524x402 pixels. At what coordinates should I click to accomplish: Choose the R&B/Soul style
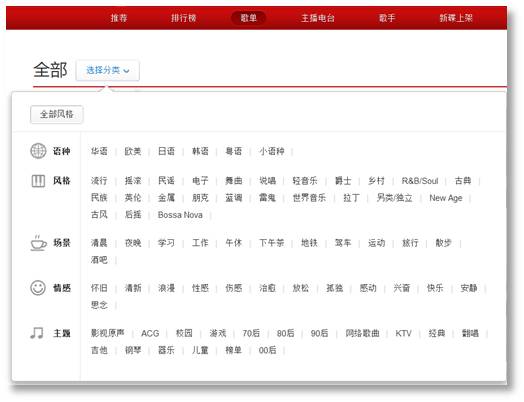coord(420,181)
